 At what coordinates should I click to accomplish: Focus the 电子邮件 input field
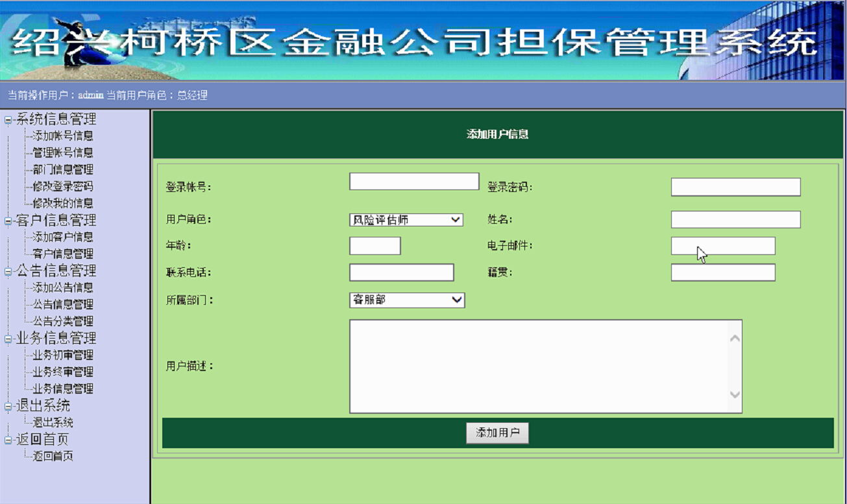(723, 246)
